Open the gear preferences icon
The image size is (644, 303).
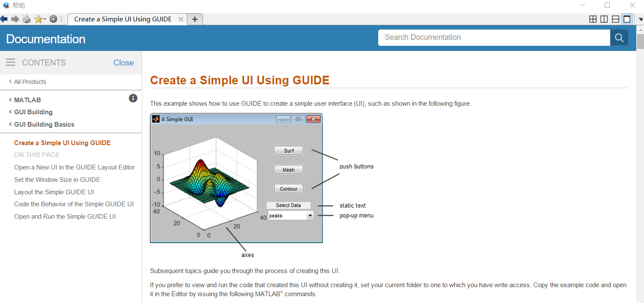click(x=53, y=19)
